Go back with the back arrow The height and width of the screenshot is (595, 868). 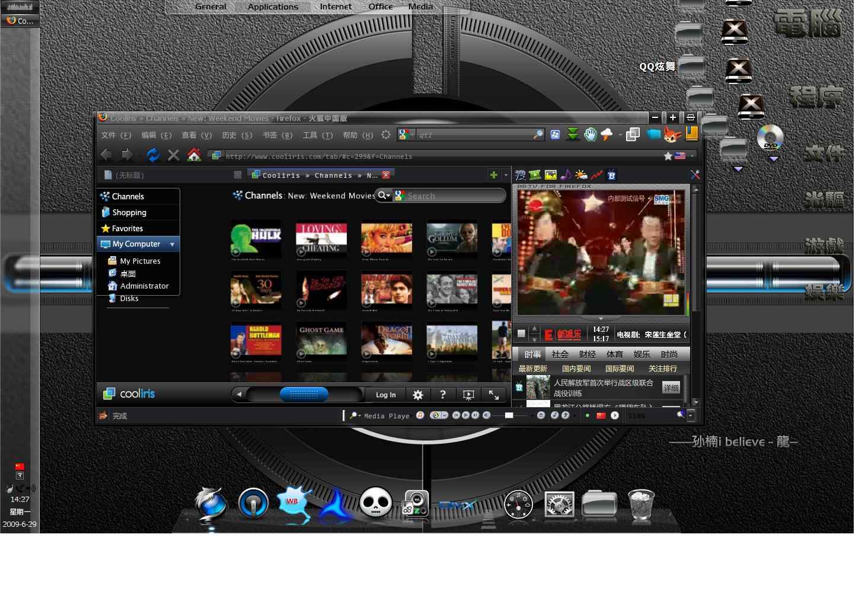pos(106,155)
